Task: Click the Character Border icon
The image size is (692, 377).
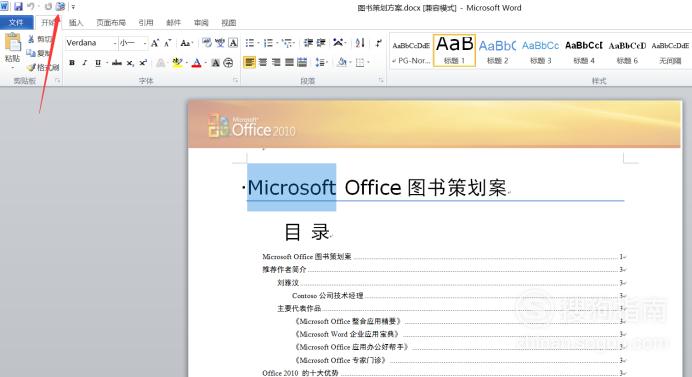Action: pos(233,42)
